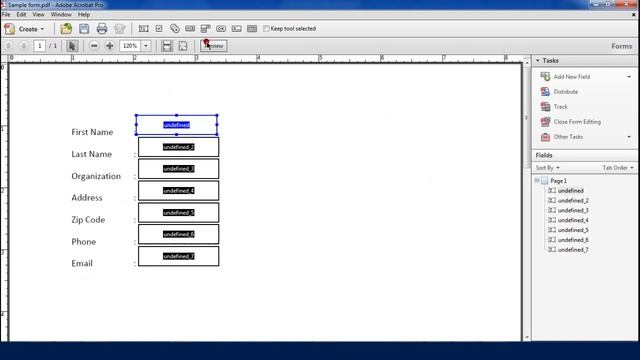Click Other Tasks
The image size is (640, 360).
(568, 137)
